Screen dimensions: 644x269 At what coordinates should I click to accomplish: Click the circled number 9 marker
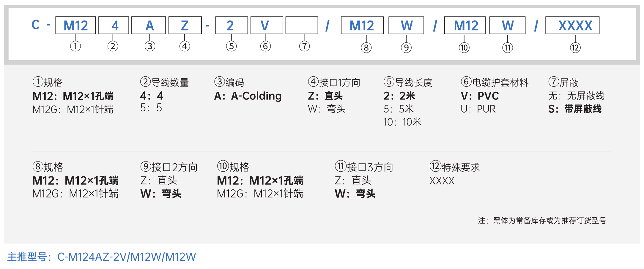(x=406, y=48)
